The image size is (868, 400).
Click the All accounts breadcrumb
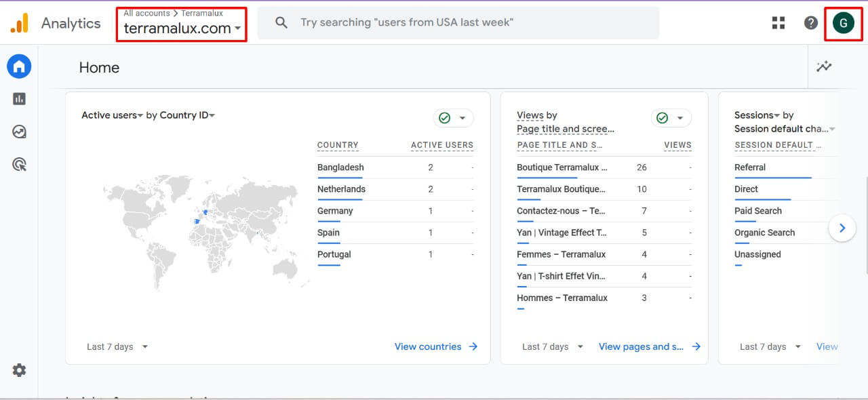(146, 13)
